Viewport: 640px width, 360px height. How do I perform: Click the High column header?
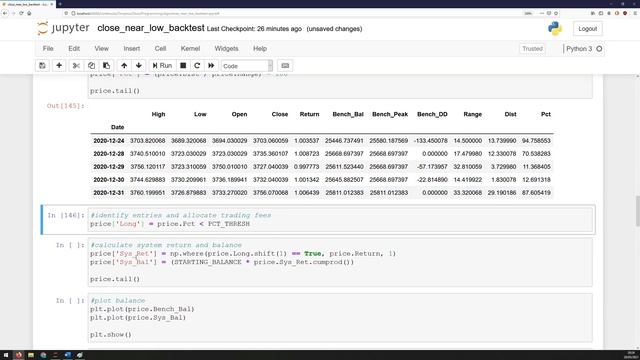click(158, 114)
